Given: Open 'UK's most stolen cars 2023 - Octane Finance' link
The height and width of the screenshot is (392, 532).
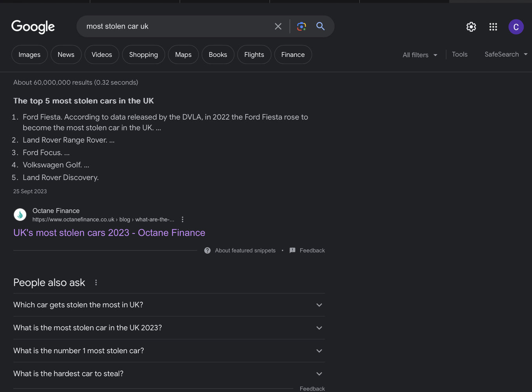Looking at the screenshot, I should [109, 233].
